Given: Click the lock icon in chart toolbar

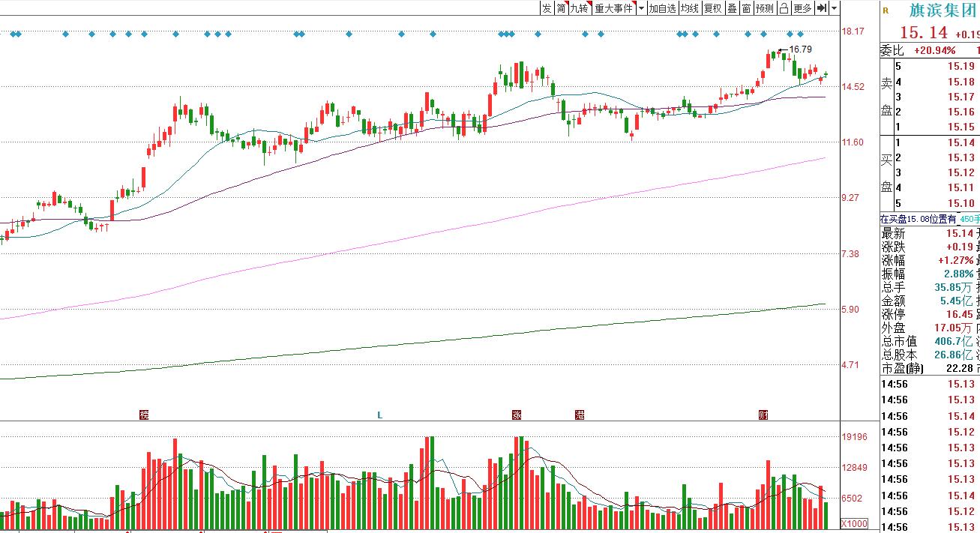Looking at the screenshot, I should (784, 8).
